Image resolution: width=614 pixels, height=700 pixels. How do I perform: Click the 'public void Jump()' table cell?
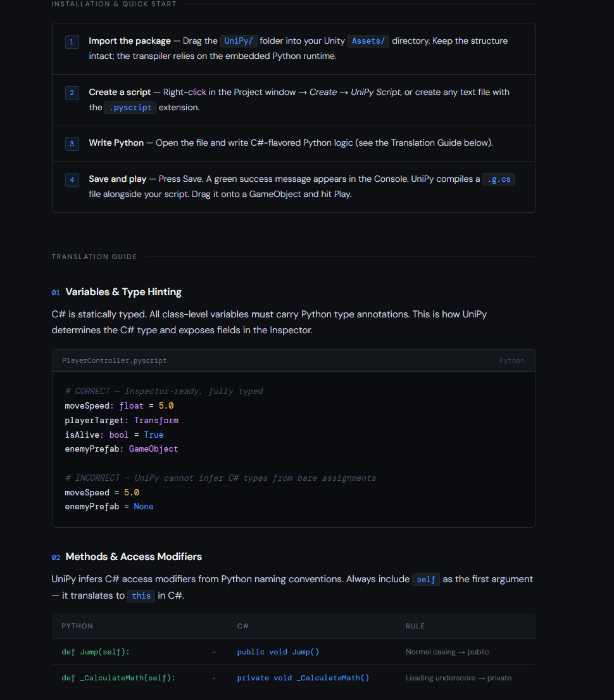click(x=278, y=652)
